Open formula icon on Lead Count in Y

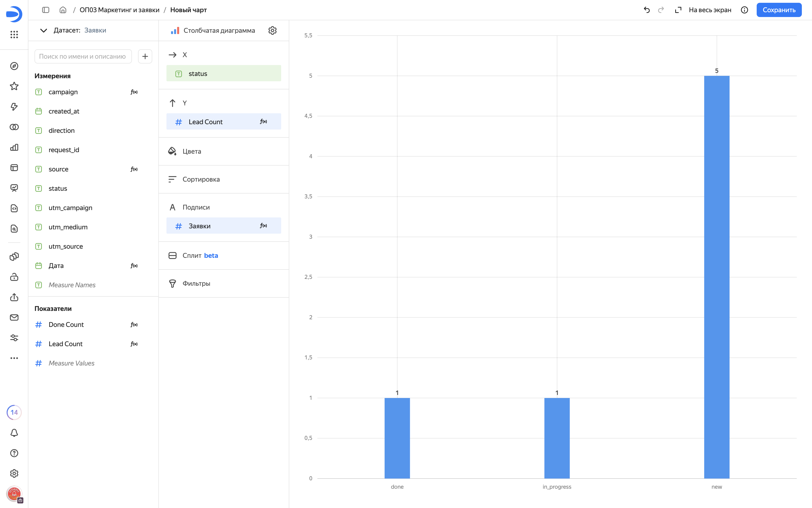pos(263,122)
